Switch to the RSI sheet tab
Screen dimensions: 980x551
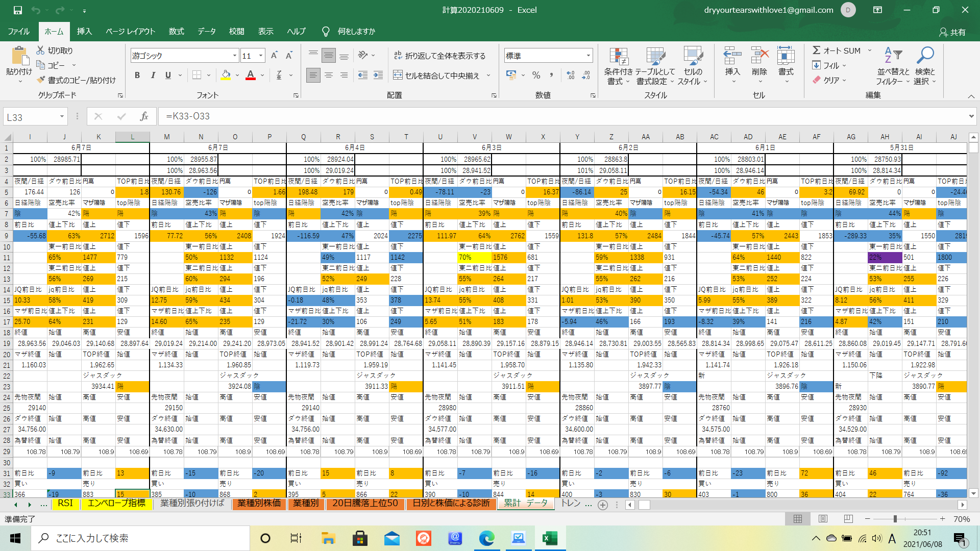(65, 504)
